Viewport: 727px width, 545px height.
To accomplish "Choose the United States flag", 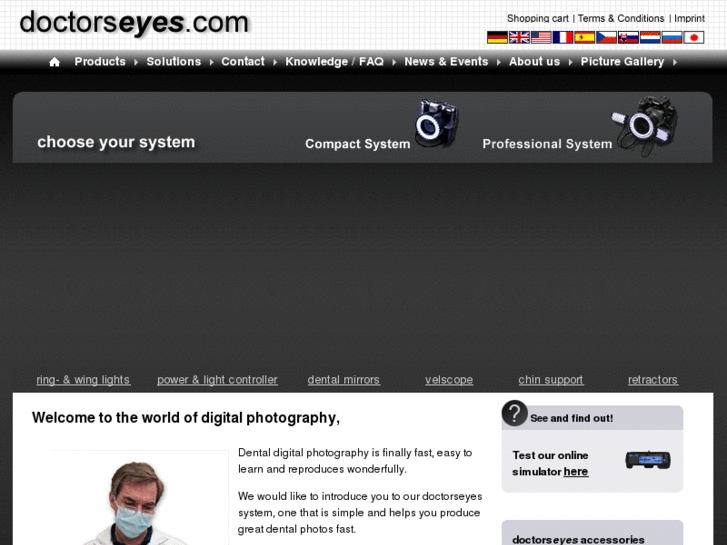I will [541, 38].
